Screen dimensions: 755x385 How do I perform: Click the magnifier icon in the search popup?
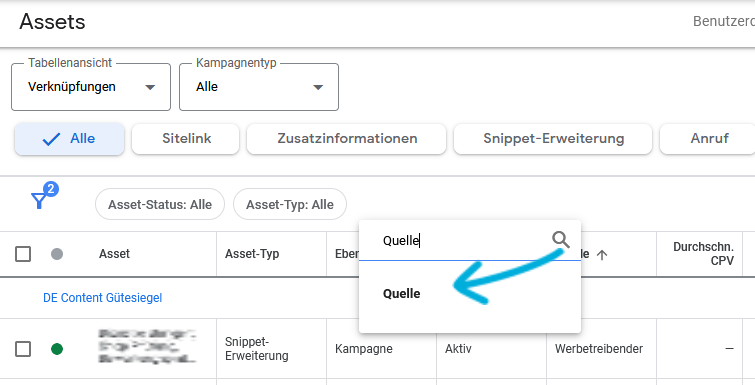point(561,239)
